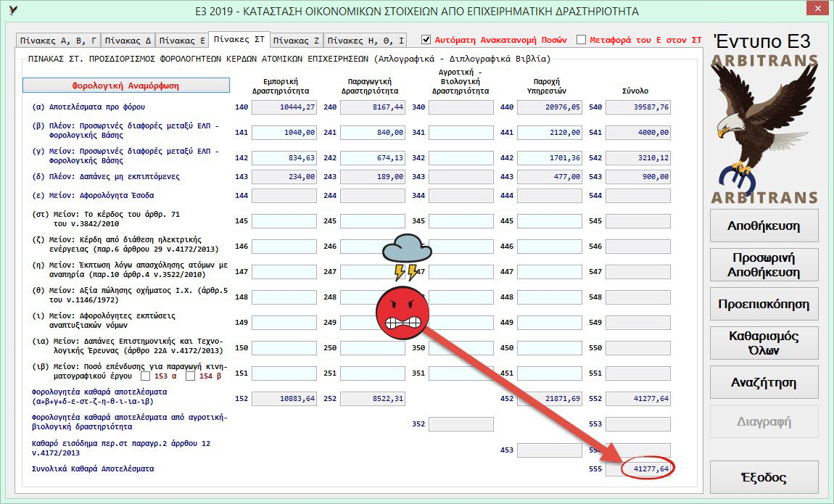Select the empty field 444
This screenshot has height=504, width=834.
tap(550, 196)
